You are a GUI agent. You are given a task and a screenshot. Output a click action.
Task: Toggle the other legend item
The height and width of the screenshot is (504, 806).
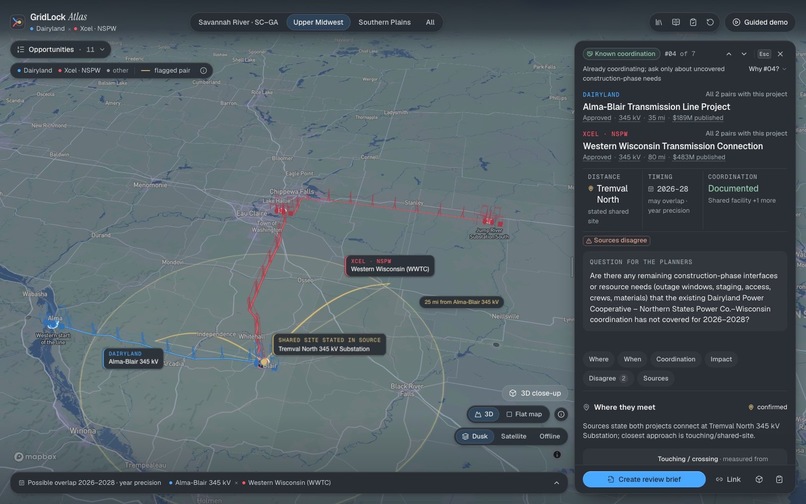click(x=117, y=70)
